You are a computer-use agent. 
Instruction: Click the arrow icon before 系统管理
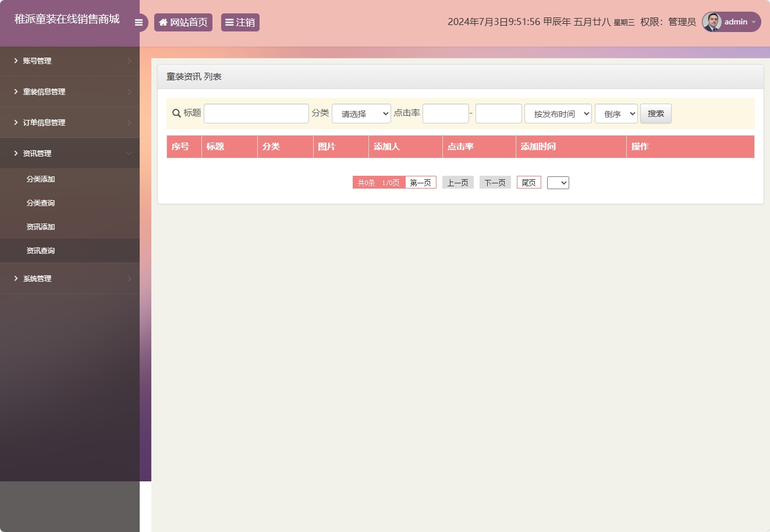(x=15, y=278)
